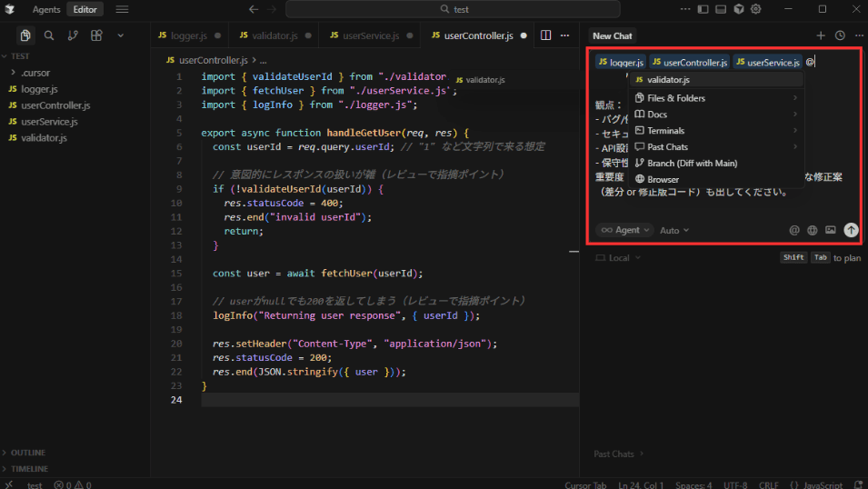Click the top search box showing test

point(454,9)
